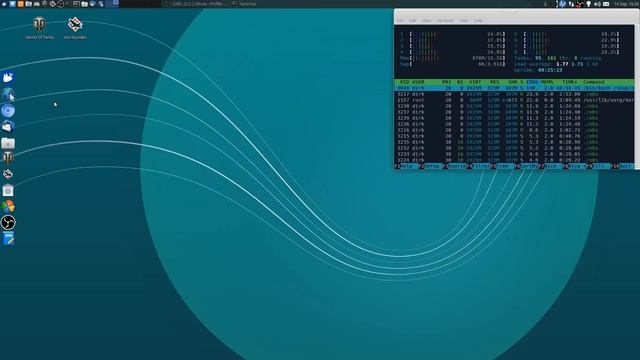Viewport: 640px width, 360px height.
Task: Click the HP icon in system tray
Action: point(562,4)
